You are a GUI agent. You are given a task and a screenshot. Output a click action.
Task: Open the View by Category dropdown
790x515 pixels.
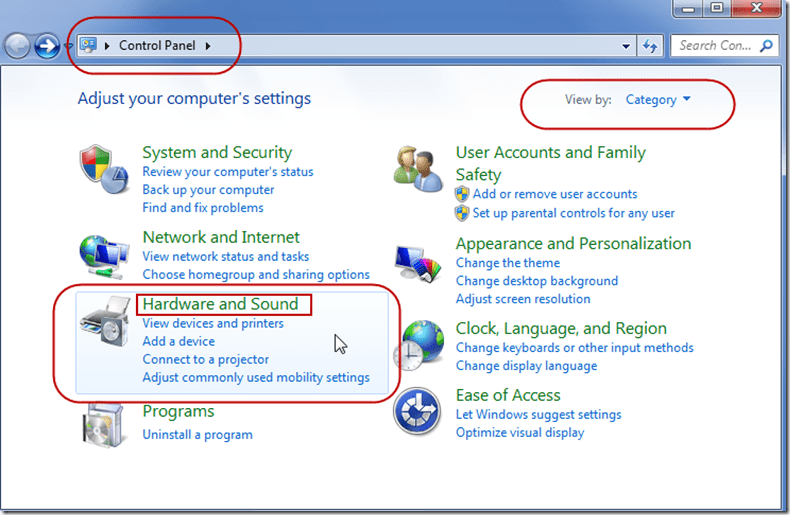pos(657,100)
